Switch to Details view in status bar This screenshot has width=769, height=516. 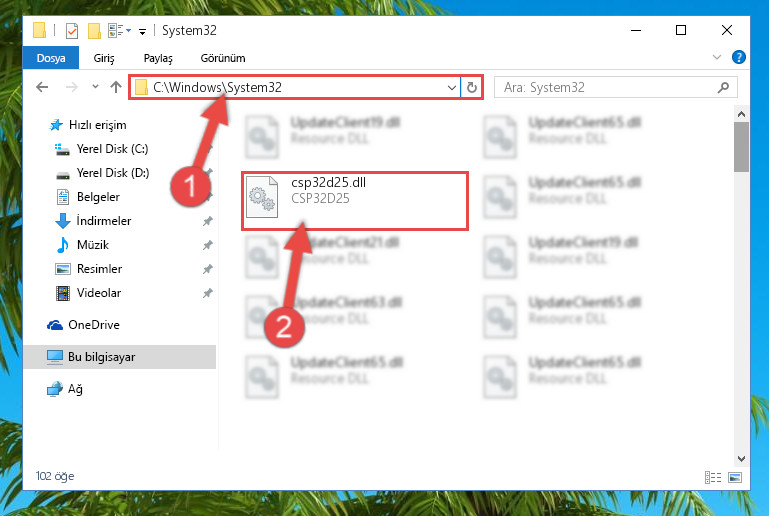click(x=713, y=477)
